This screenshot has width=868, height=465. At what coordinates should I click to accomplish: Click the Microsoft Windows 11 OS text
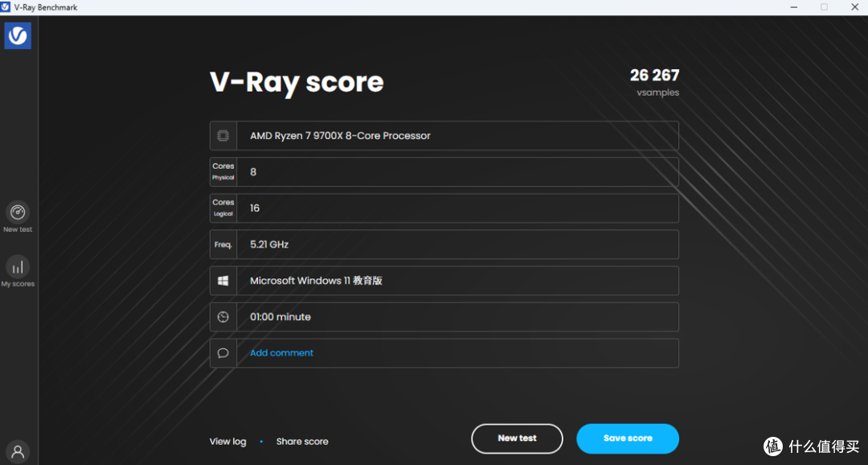coord(316,281)
